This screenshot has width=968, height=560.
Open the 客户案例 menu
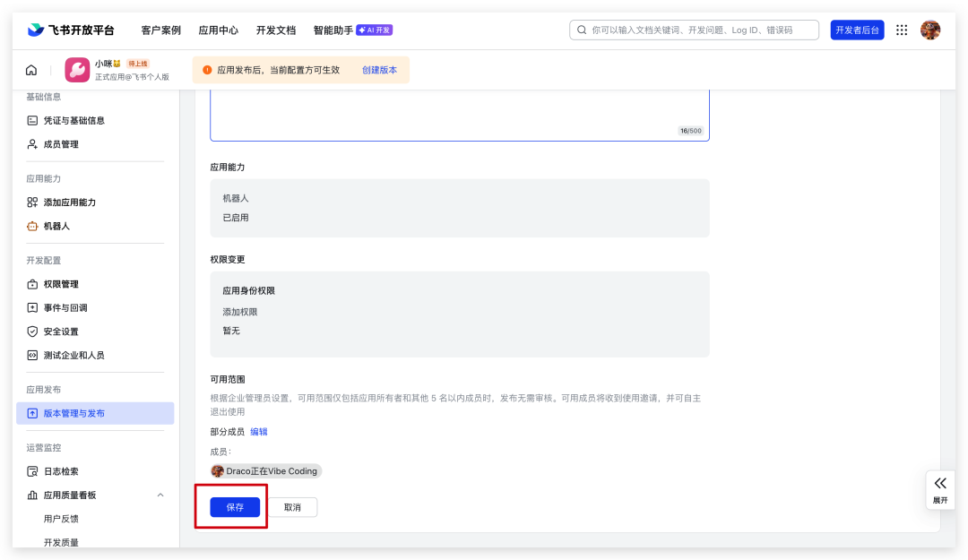pos(160,30)
